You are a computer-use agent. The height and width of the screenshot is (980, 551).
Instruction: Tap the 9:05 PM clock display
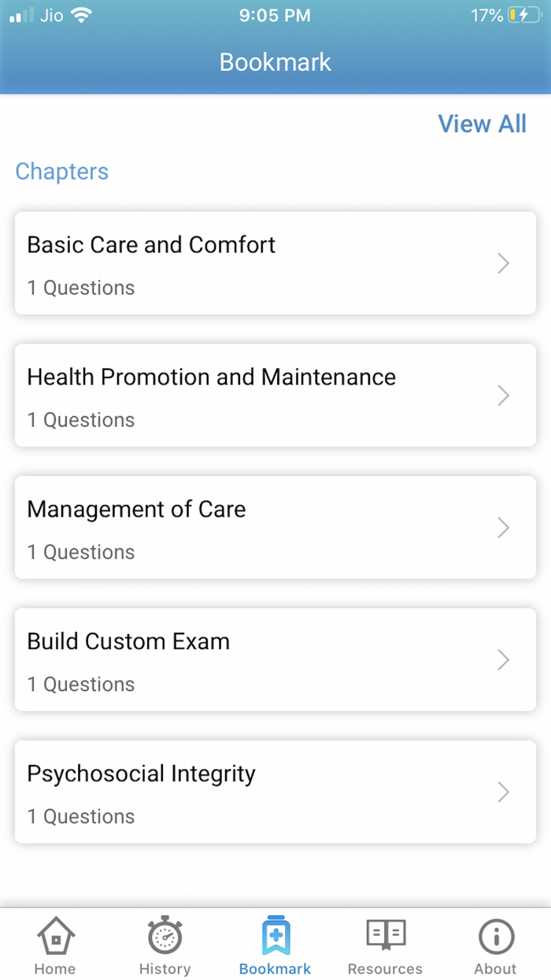pos(275,14)
